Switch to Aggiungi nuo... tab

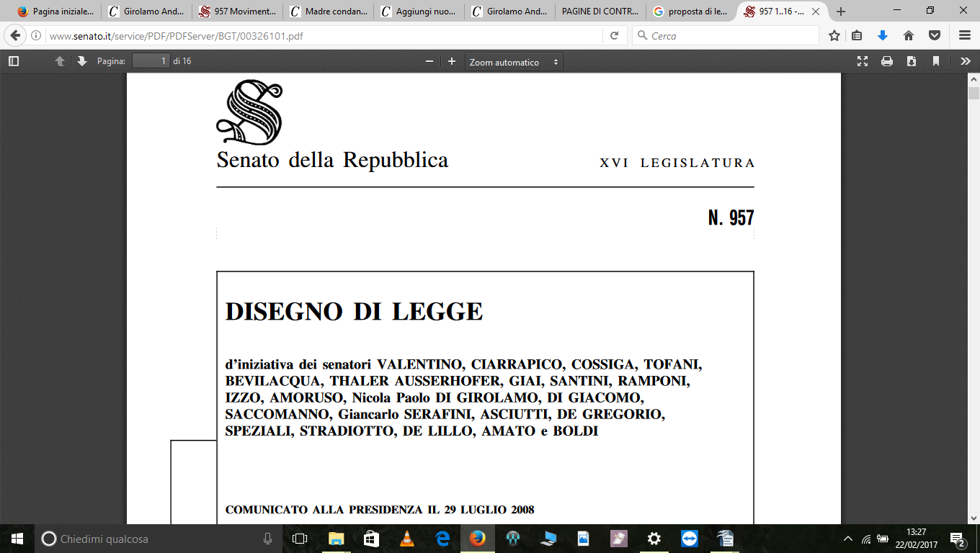419,12
